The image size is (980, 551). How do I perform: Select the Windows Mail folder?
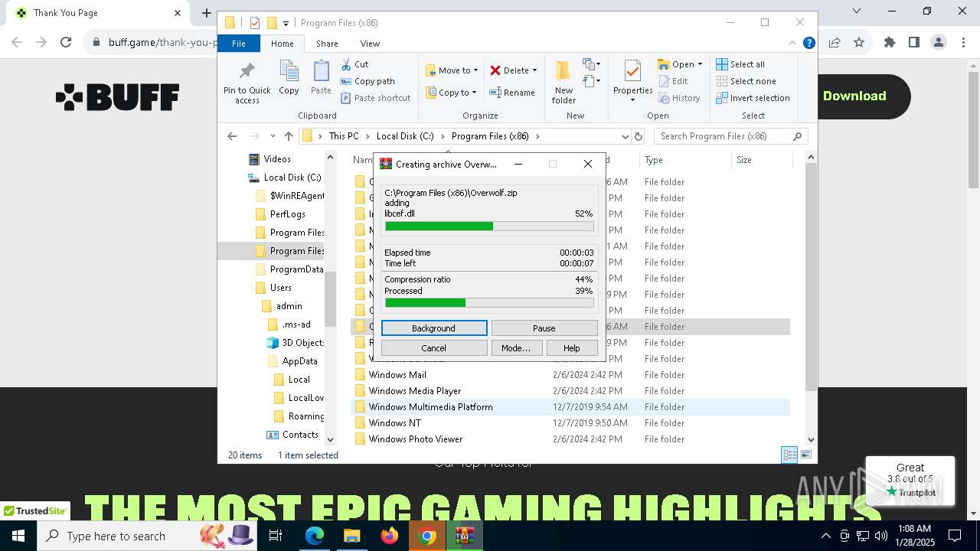point(397,375)
